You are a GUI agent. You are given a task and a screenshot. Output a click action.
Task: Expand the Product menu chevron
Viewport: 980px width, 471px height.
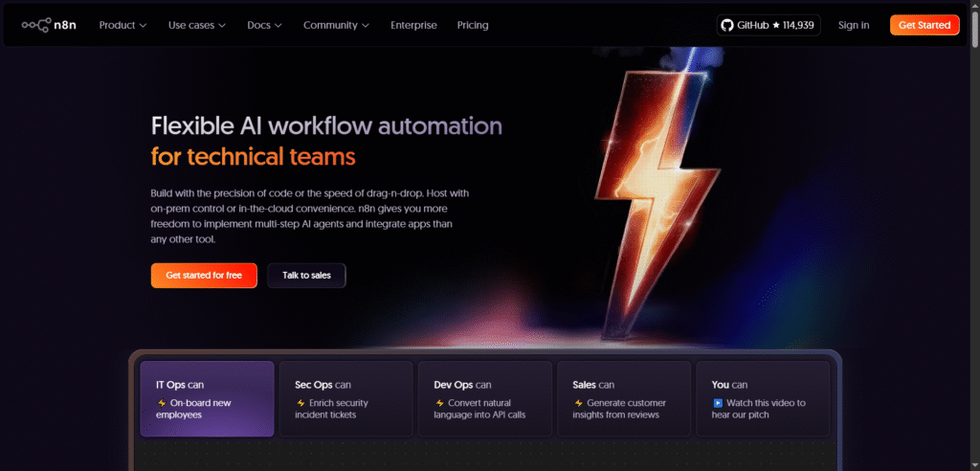(x=143, y=26)
